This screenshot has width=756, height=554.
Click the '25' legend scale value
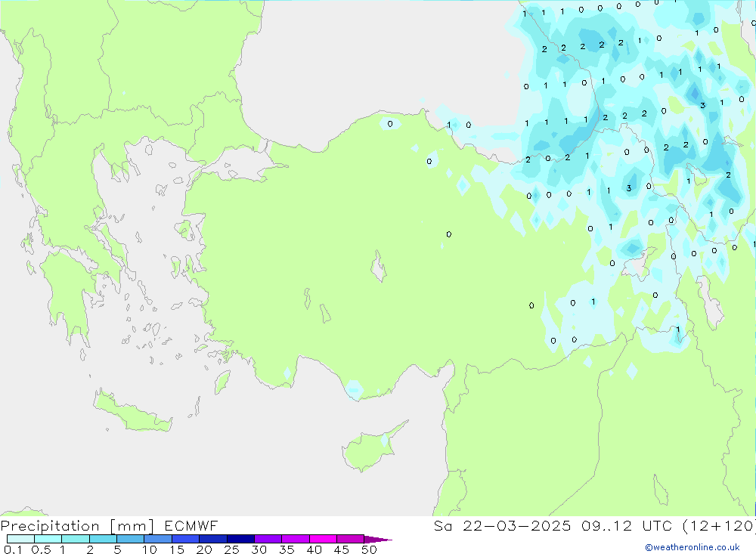tap(231, 549)
